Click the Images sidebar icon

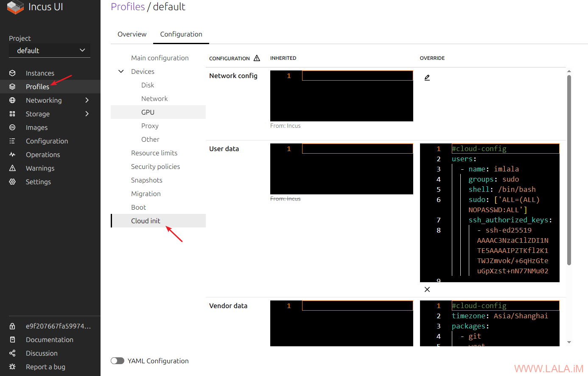pos(12,127)
